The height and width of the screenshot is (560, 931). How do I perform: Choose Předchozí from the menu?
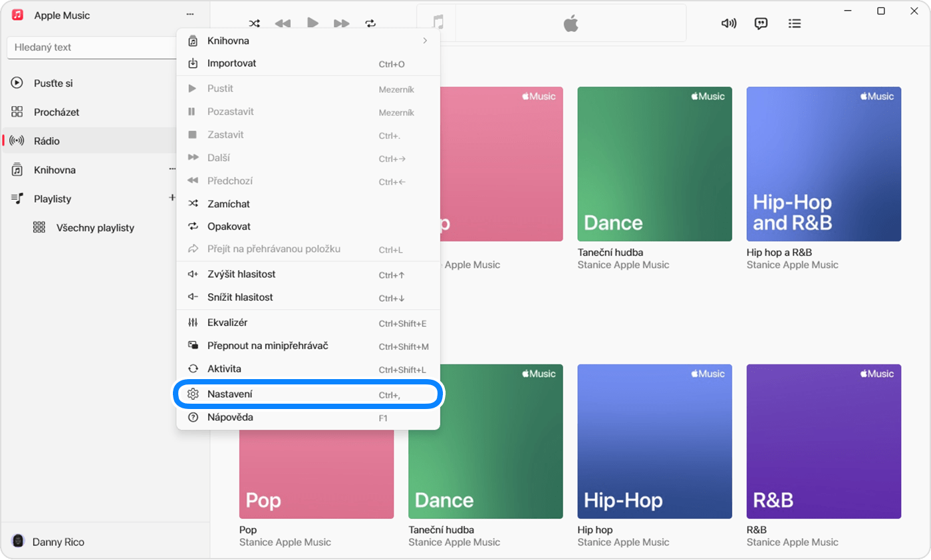[308, 181]
